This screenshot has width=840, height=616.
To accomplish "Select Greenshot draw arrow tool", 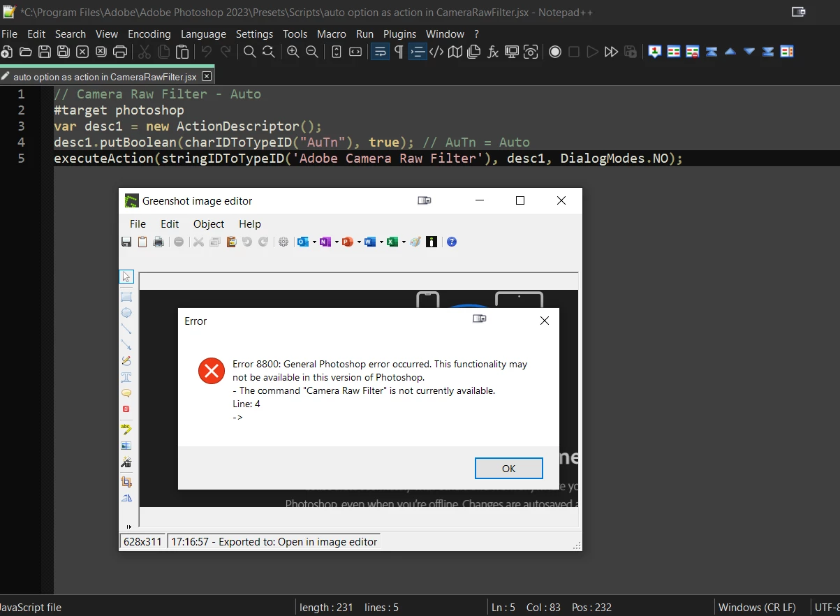I will point(126,345).
